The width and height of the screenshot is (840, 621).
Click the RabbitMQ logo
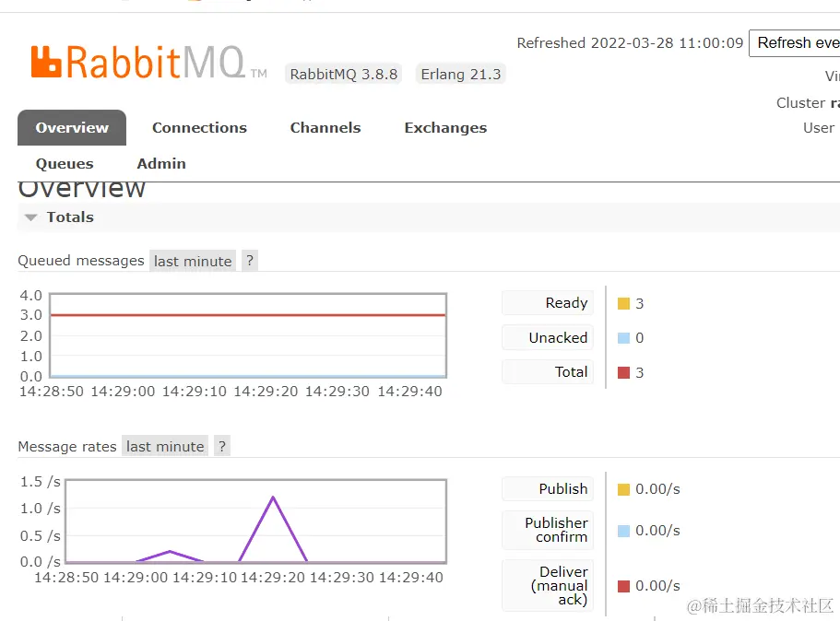click(x=148, y=62)
